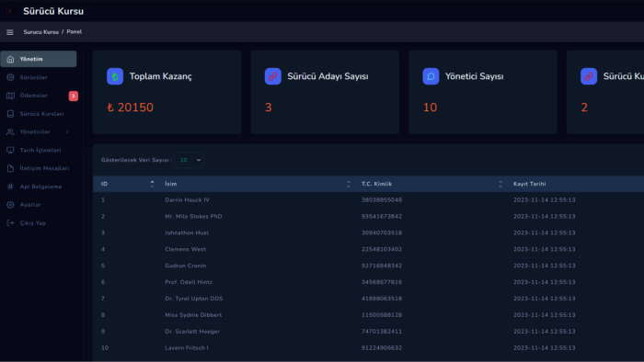Image resolution: width=644 pixels, height=362 pixels.
Task: Select the Lavern Fritsch I name
Action: coord(187,347)
